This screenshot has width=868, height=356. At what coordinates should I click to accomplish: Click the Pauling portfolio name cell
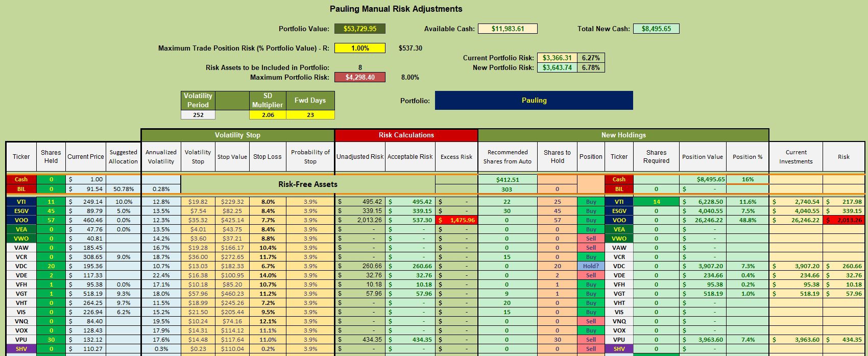(x=534, y=100)
